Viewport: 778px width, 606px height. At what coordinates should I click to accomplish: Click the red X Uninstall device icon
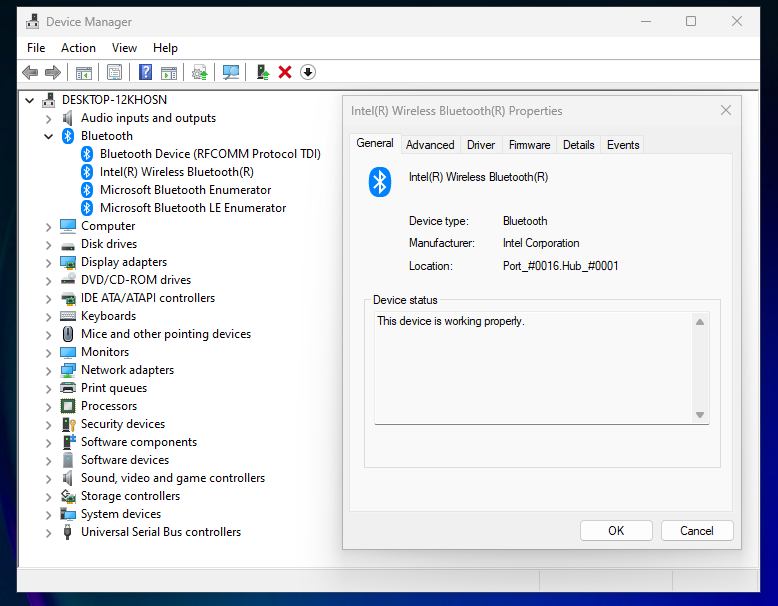(285, 72)
